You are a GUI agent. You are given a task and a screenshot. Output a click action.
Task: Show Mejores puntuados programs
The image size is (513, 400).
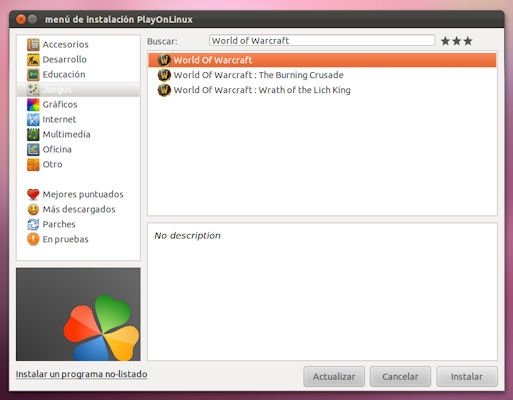pyautogui.click(x=83, y=194)
